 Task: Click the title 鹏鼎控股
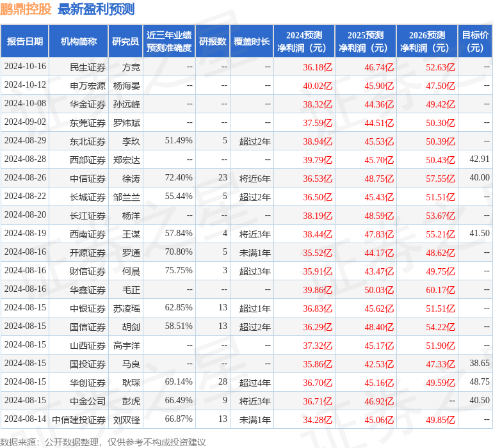(x=26, y=9)
